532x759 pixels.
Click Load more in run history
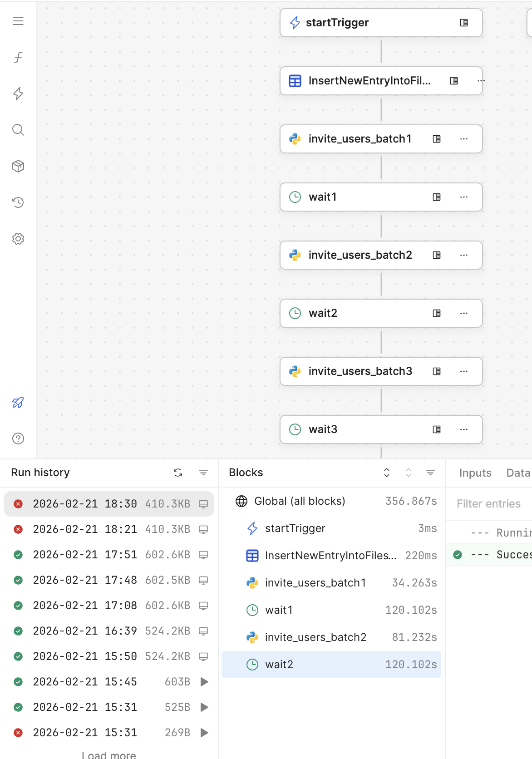(109, 755)
